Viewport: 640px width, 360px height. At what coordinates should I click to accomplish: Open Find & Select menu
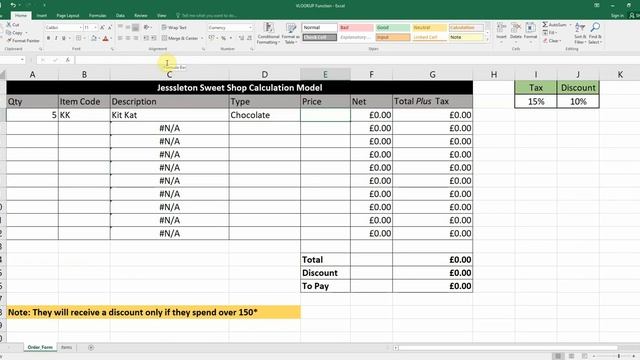(x=595, y=33)
